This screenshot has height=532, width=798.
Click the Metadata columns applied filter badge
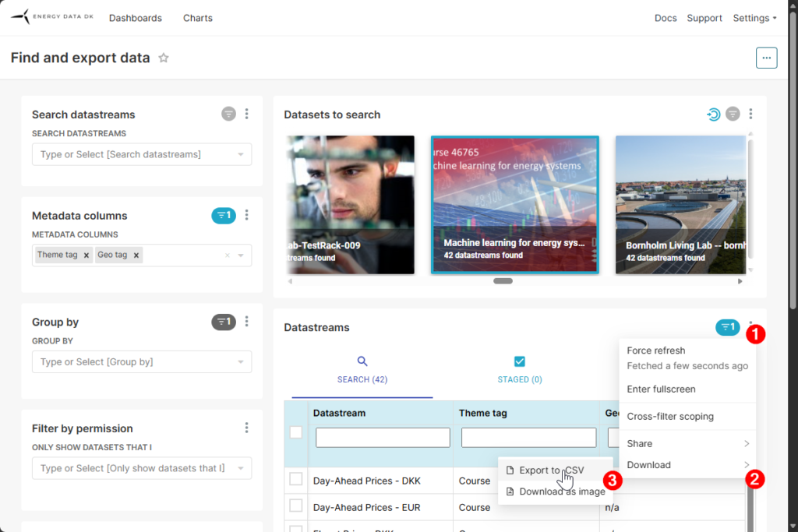point(224,216)
